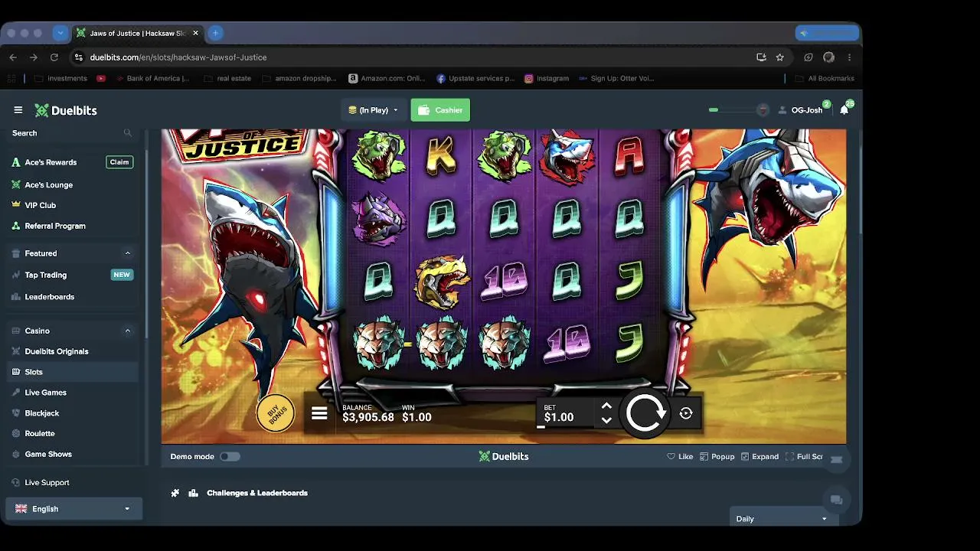Open the amazon dropship bookmarks folder
Screen dimensions: 980x551
click(299, 78)
